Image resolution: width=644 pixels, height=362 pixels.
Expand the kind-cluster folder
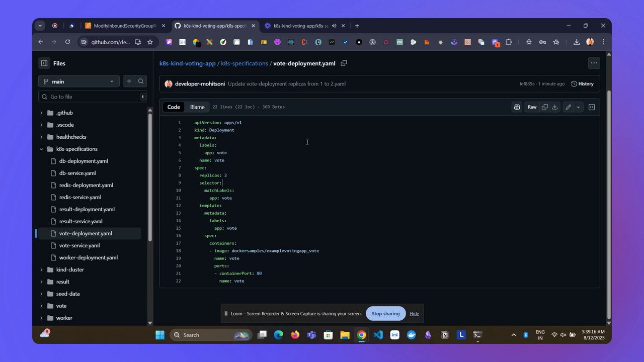[41, 269]
